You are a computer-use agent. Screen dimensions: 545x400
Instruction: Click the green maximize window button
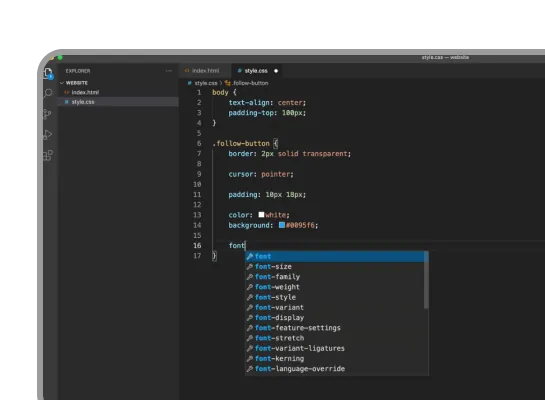(x=60, y=58)
